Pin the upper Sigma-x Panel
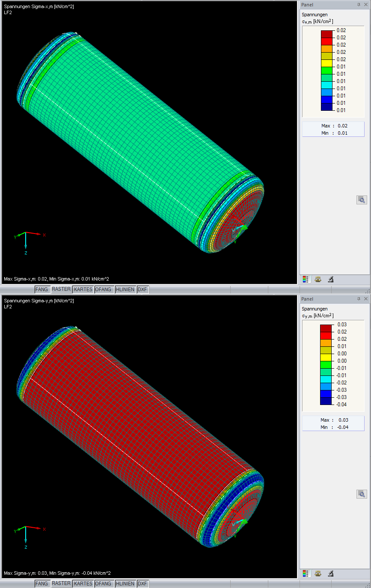Image resolution: width=371 pixels, height=588 pixels. 359,5
